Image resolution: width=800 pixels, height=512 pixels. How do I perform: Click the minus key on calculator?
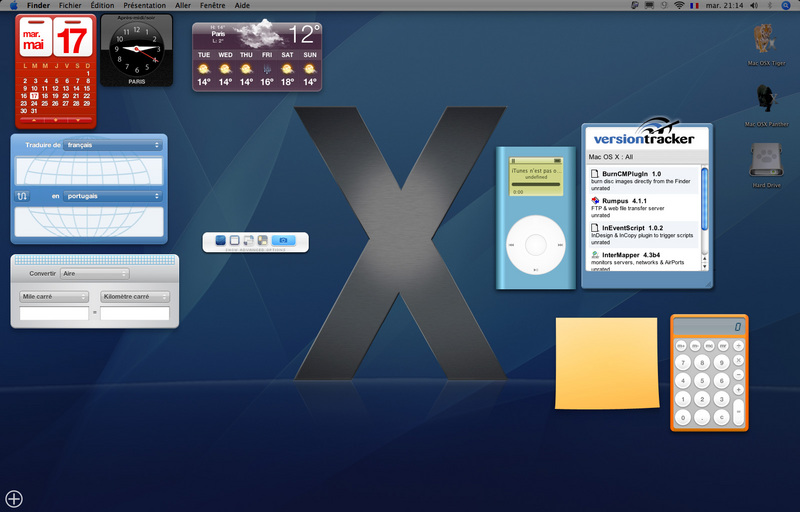(x=738, y=375)
